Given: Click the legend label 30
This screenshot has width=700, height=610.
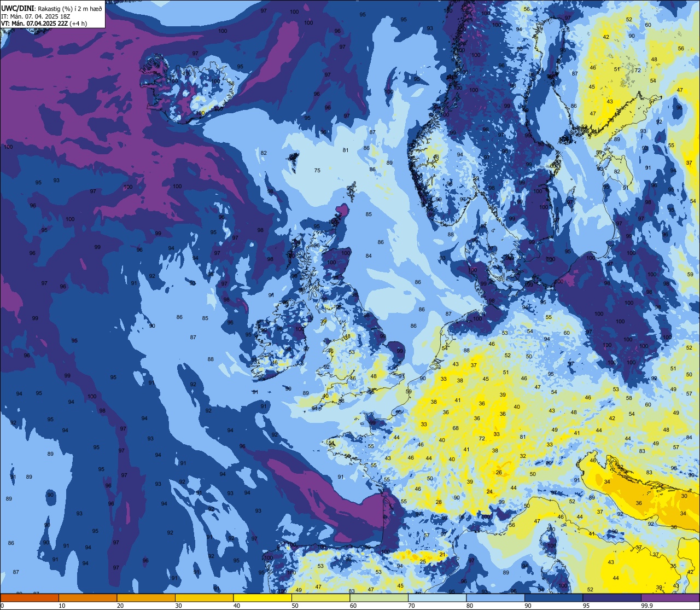Looking at the screenshot, I should (x=178, y=606).
